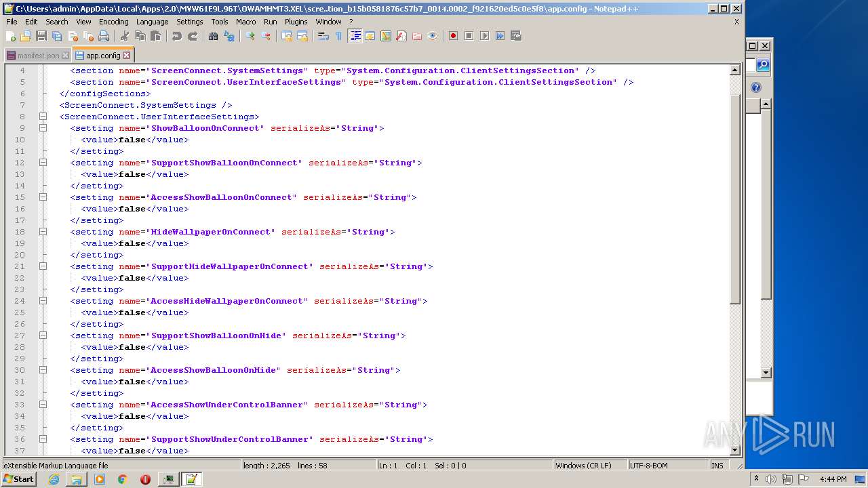Open the Macro menu
This screenshot has height=488, width=868.
(246, 22)
